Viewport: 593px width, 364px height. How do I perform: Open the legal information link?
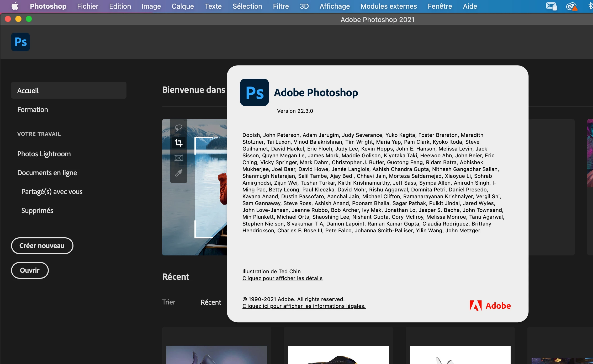click(x=304, y=306)
